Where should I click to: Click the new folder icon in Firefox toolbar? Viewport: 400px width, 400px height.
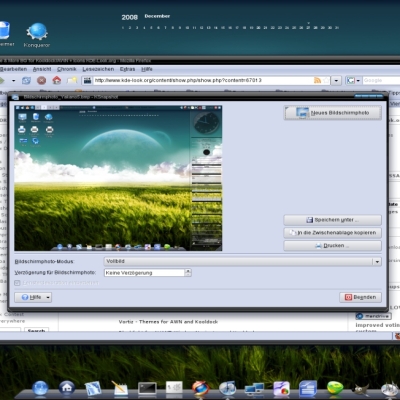click(x=72, y=80)
